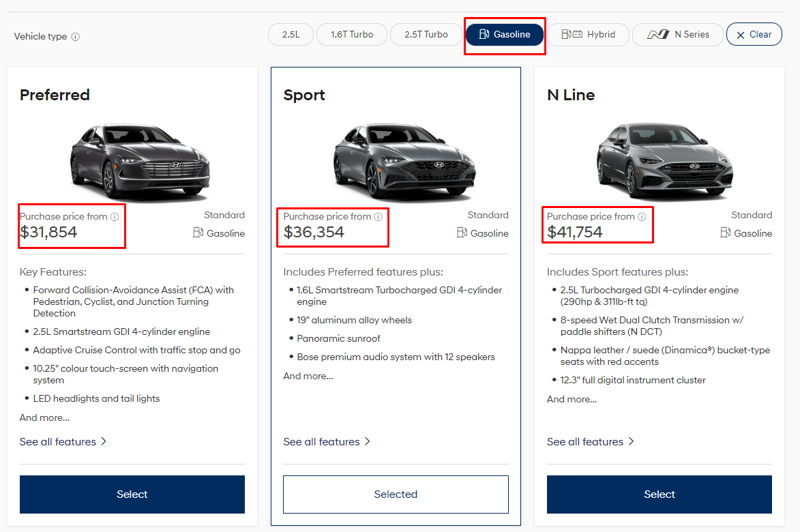
Task: Expand chevron next to N Line See all features
Action: [x=631, y=441]
